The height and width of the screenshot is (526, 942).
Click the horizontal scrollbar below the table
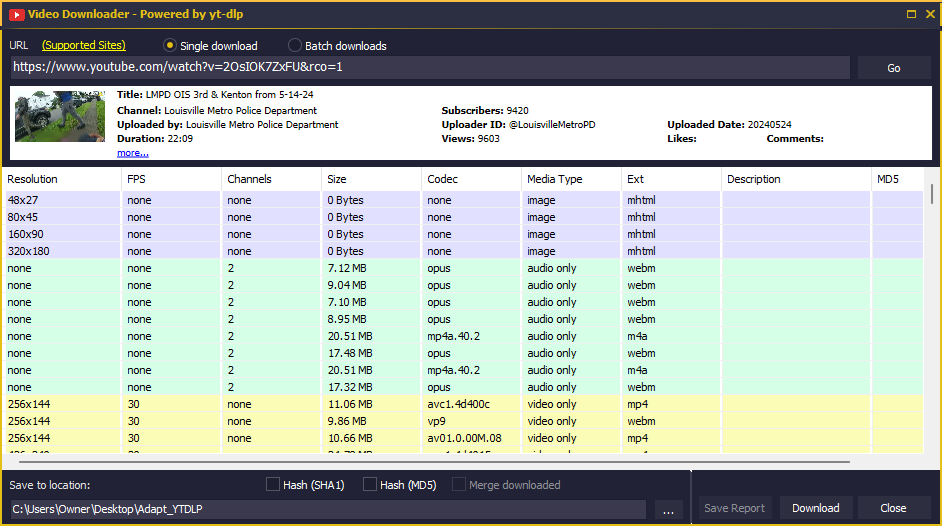pos(434,462)
